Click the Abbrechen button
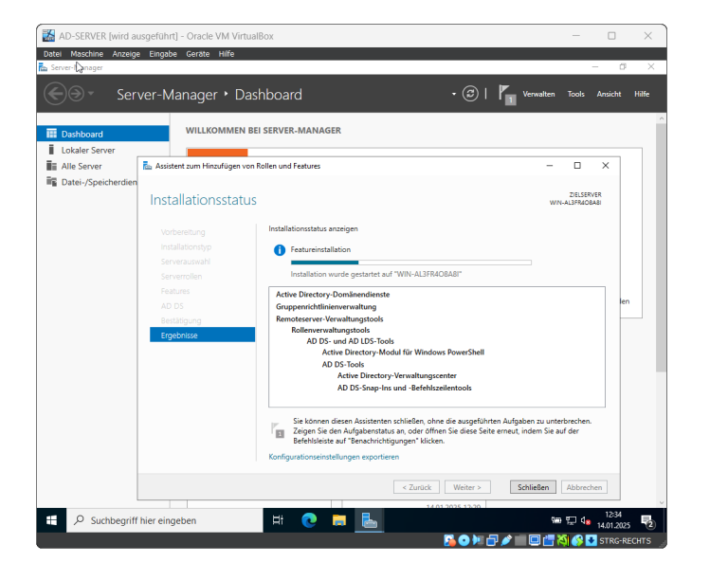 tap(584, 487)
